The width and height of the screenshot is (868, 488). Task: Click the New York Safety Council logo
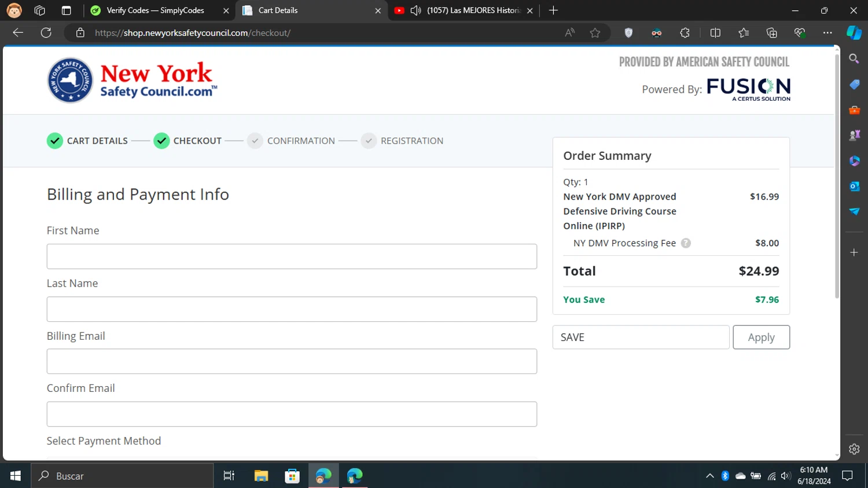point(132,80)
